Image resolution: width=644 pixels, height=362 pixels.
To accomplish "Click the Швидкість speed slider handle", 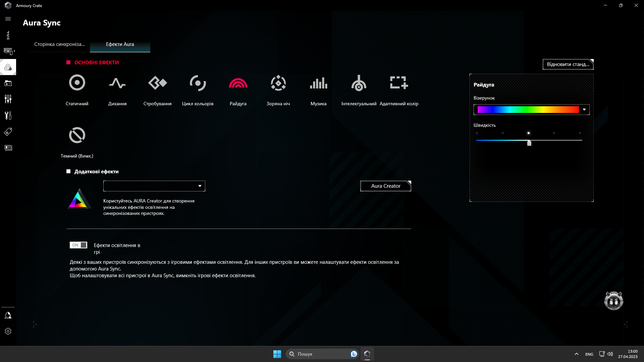I will pos(529,143).
